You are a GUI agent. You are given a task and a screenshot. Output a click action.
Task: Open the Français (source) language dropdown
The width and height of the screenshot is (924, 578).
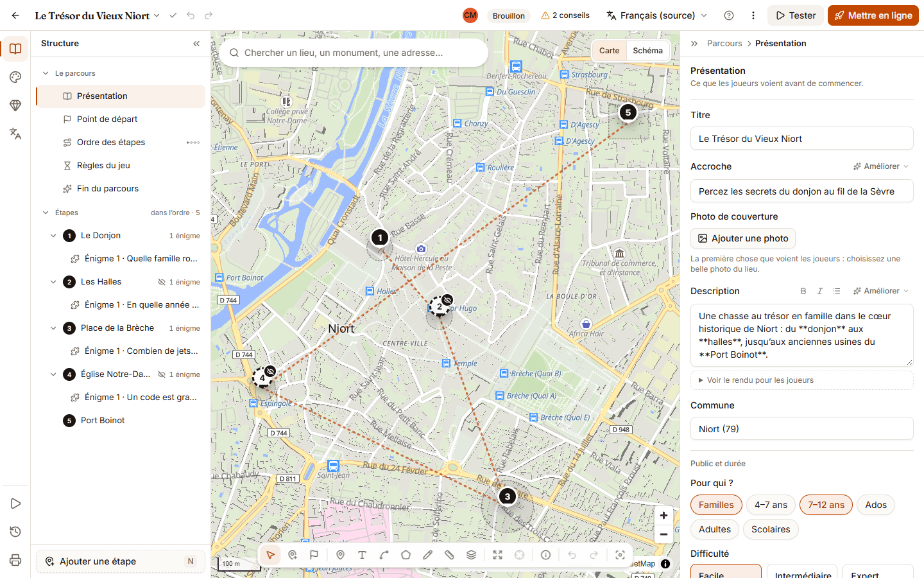click(657, 15)
